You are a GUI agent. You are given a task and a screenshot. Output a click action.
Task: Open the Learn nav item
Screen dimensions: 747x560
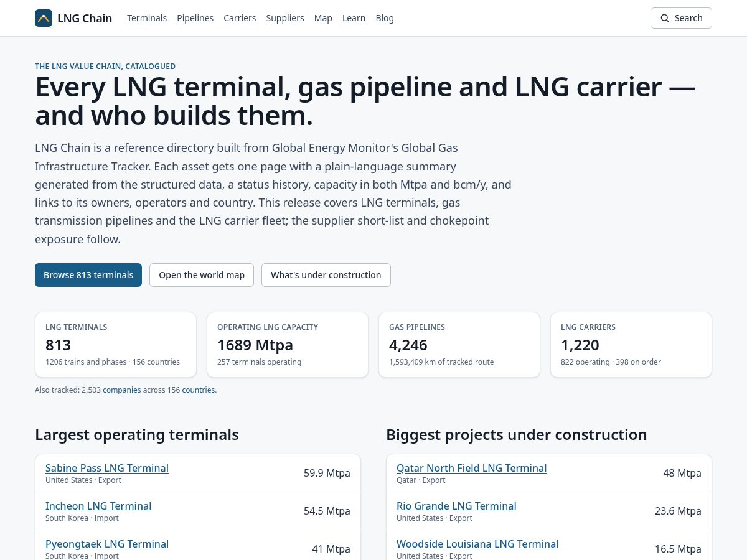(354, 18)
